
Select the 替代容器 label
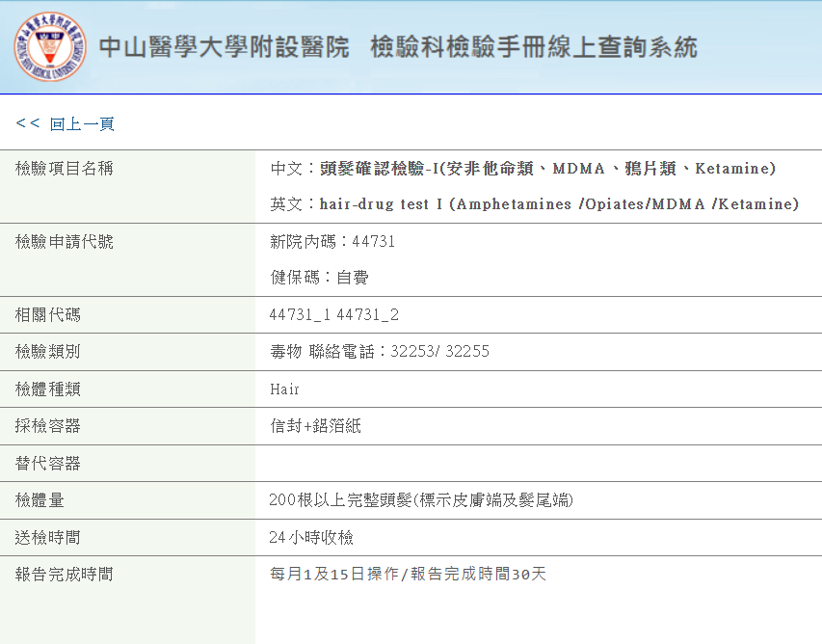[x=48, y=464]
